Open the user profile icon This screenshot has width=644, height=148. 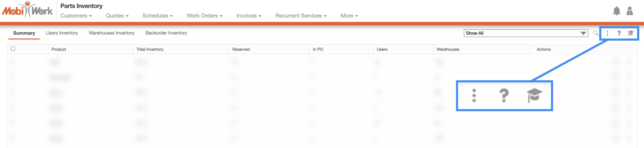[629, 11]
